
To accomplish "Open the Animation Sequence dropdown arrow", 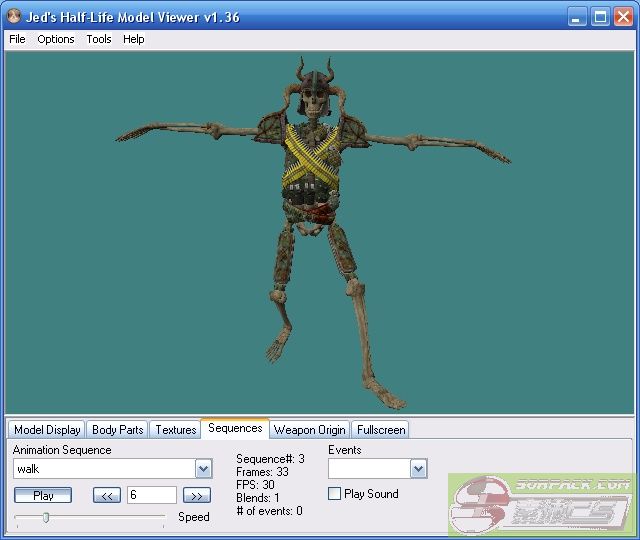I will pyautogui.click(x=203, y=469).
